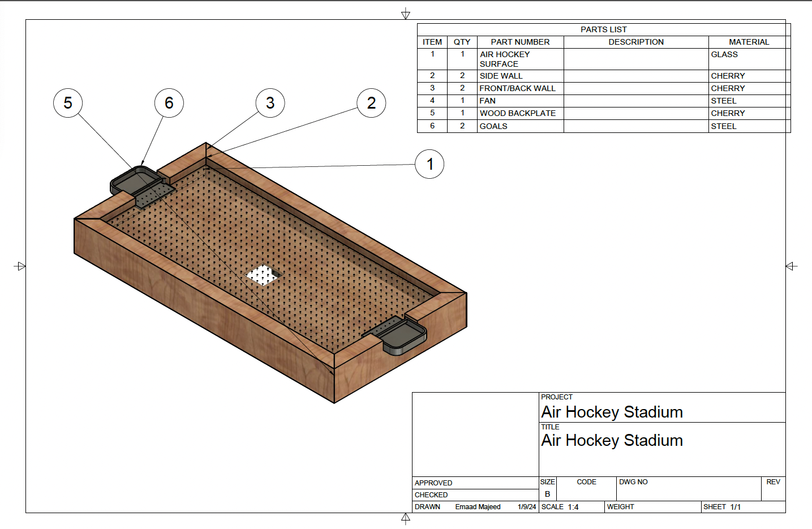Click the PARTS LIST table title
Screen dimensions: 812x529
(603, 29)
